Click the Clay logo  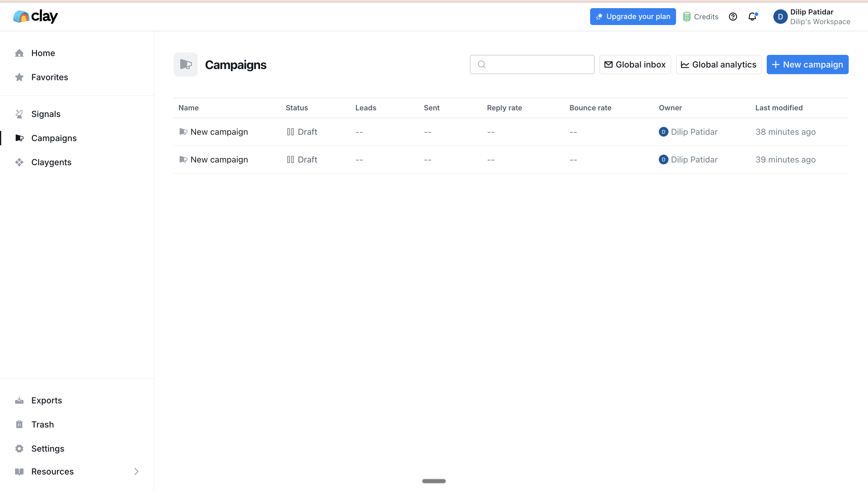[x=36, y=16]
